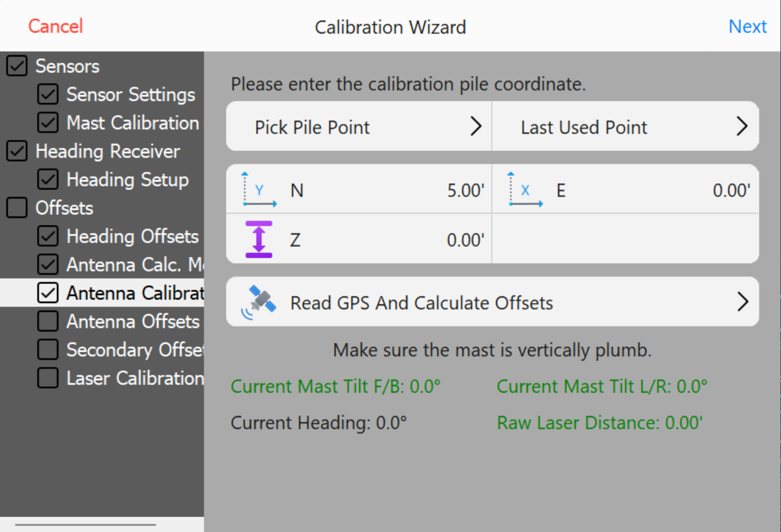
Task: Check the Offsets checkbox
Action: (x=17, y=207)
